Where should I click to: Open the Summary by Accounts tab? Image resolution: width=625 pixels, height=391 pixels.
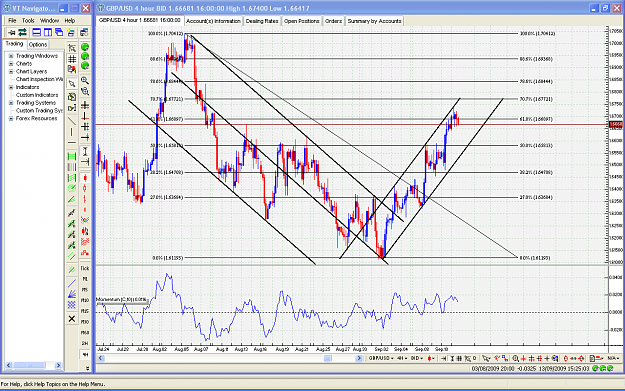pos(374,21)
